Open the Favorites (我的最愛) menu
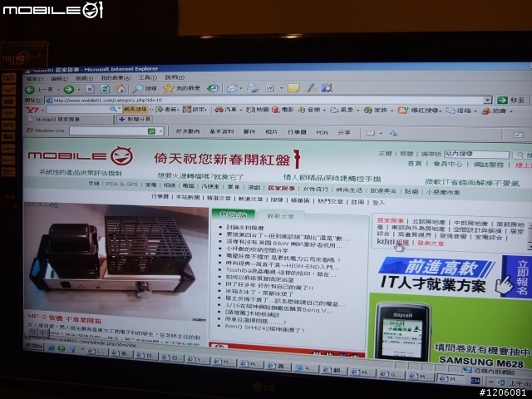This screenshot has width=532, height=399. pos(116,78)
